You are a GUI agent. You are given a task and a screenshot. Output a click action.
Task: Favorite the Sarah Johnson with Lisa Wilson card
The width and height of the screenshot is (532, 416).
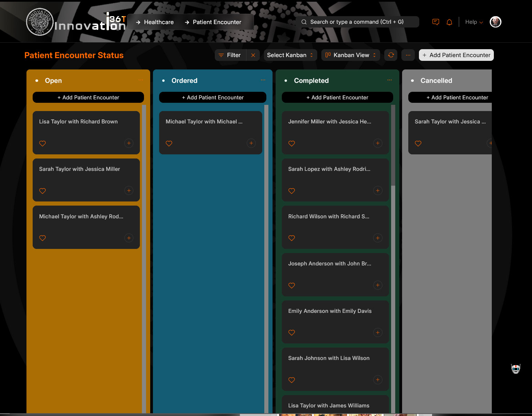coord(292,380)
